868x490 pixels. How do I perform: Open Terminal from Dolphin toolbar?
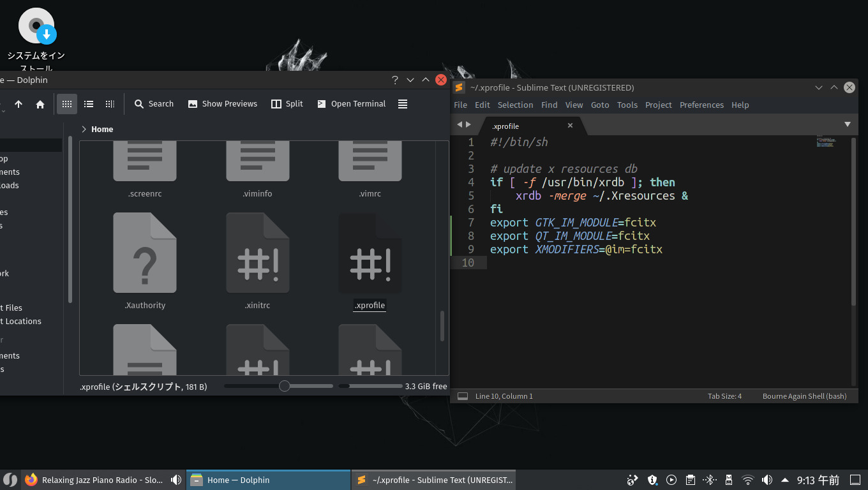click(351, 104)
